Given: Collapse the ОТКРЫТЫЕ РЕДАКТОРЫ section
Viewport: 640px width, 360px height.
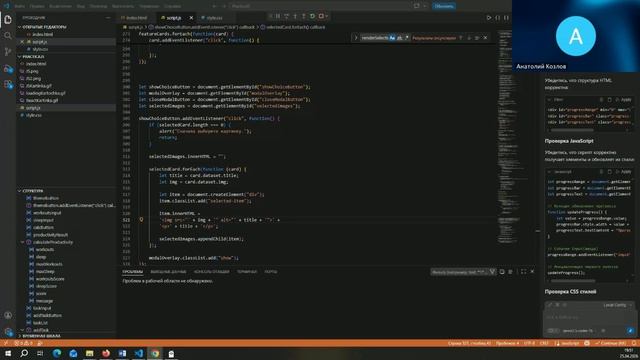Looking at the screenshot, I should [x=19, y=27].
